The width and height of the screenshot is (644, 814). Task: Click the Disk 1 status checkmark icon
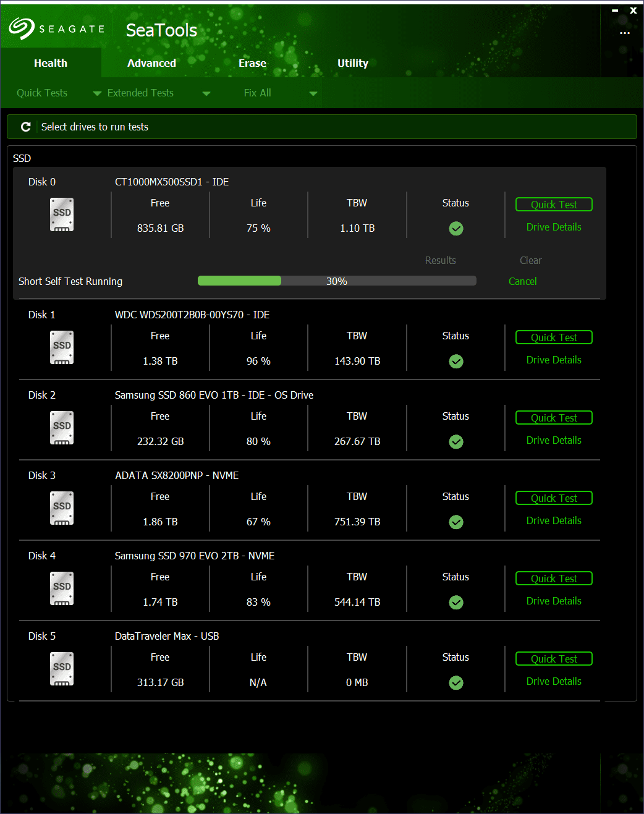coord(456,362)
